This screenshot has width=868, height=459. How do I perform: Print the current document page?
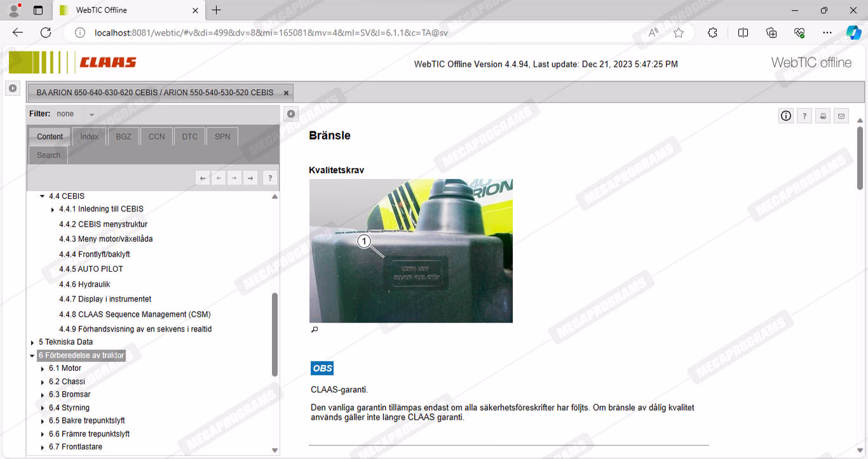click(x=823, y=116)
